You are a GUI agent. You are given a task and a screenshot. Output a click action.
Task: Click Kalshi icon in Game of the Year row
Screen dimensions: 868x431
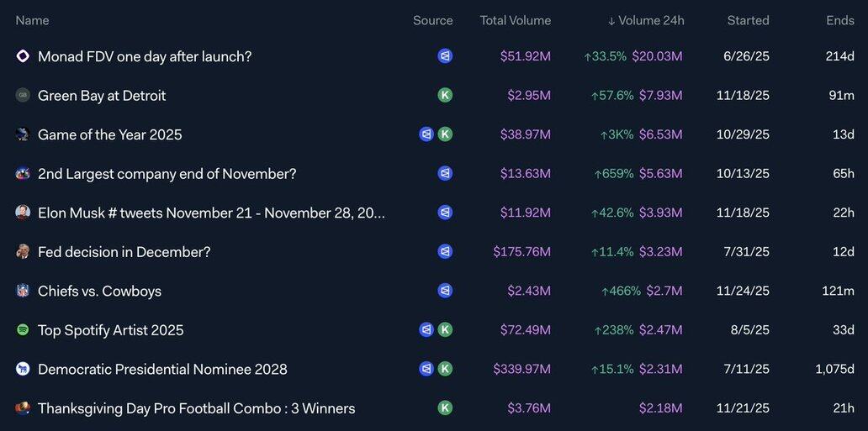point(445,134)
